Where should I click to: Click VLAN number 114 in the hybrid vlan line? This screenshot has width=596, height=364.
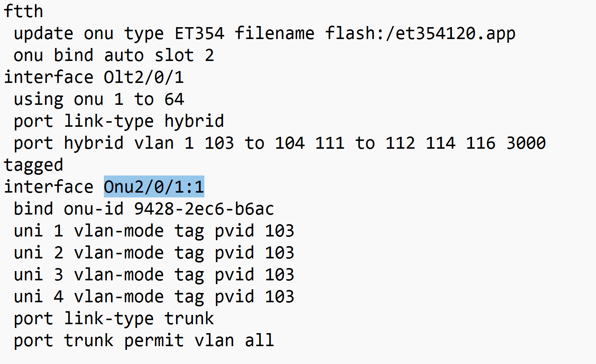click(x=440, y=143)
